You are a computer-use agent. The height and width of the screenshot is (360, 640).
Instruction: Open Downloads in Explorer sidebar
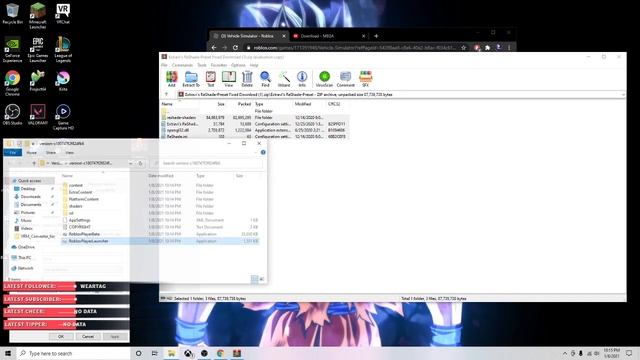31,197
